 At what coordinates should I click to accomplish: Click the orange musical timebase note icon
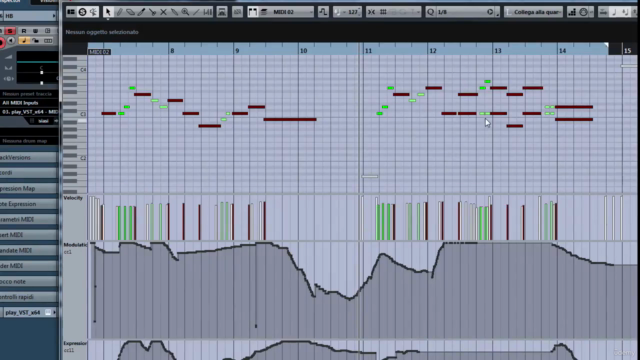[x=24, y=41]
